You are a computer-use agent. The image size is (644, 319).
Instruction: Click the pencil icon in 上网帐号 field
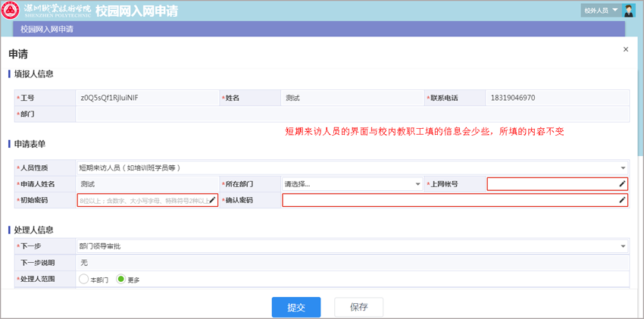click(x=622, y=184)
